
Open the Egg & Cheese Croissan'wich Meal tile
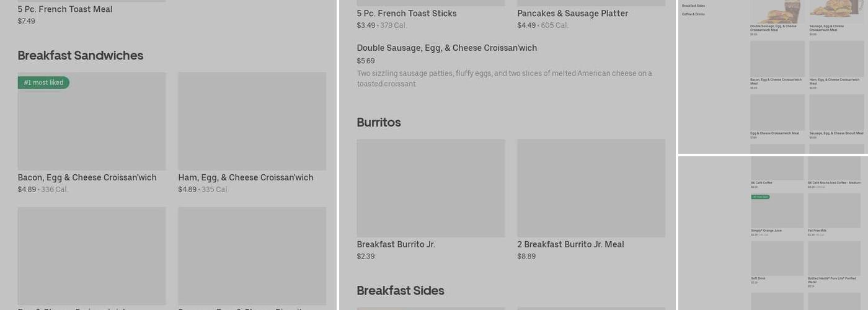click(x=777, y=112)
